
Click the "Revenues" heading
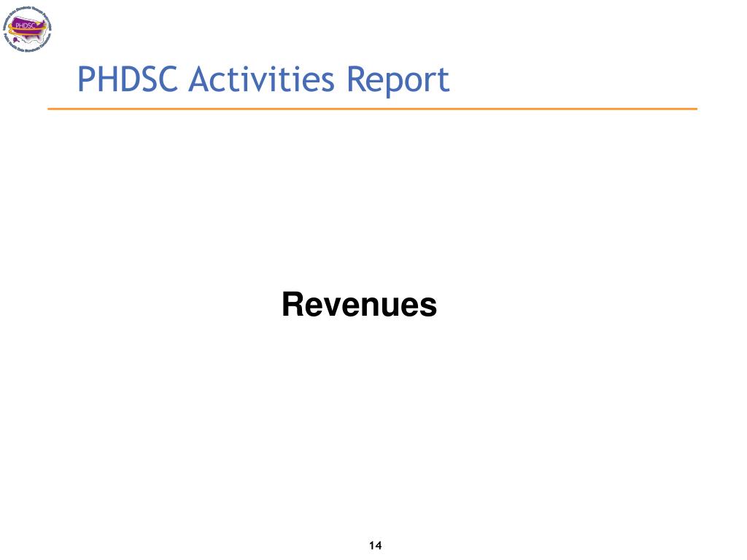pos(359,304)
